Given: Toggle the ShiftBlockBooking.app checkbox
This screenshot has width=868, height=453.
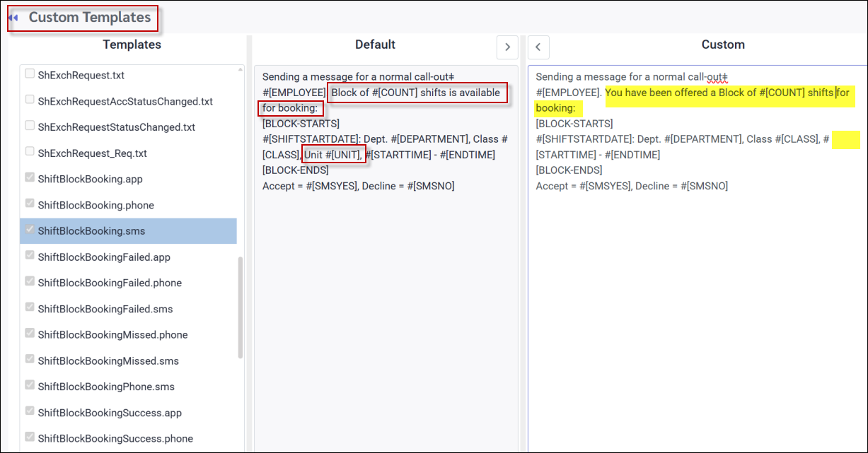Looking at the screenshot, I should pyautogui.click(x=30, y=178).
